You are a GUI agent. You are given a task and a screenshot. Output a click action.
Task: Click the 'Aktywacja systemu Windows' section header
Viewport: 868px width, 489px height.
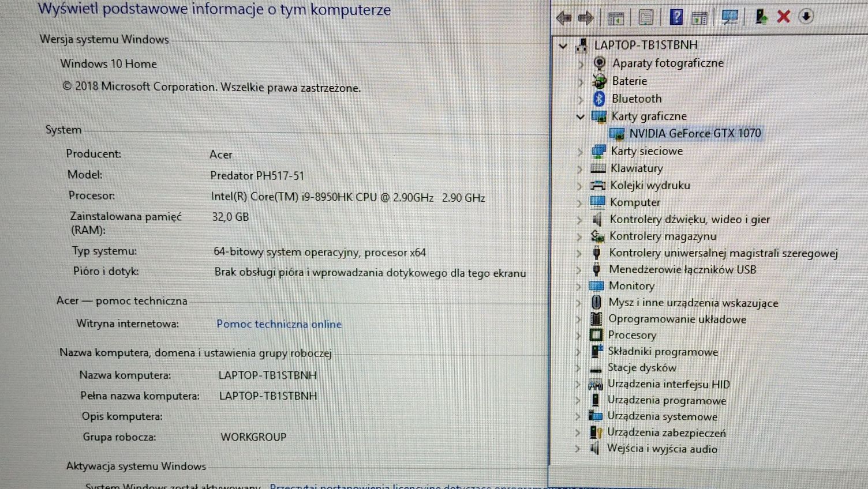click(x=136, y=466)
